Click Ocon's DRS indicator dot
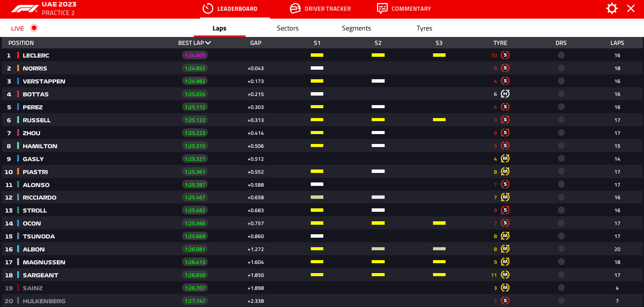 561,223
